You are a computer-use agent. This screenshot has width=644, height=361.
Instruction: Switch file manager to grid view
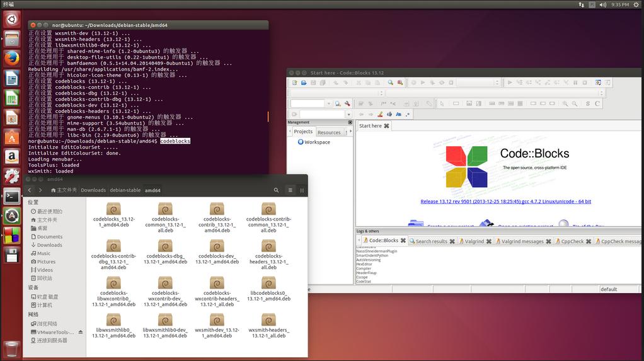click(302, 190)
